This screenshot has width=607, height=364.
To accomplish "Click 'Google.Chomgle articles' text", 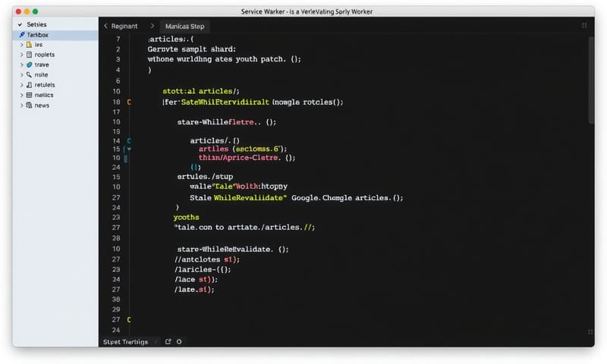I will (x=338, y=198).
